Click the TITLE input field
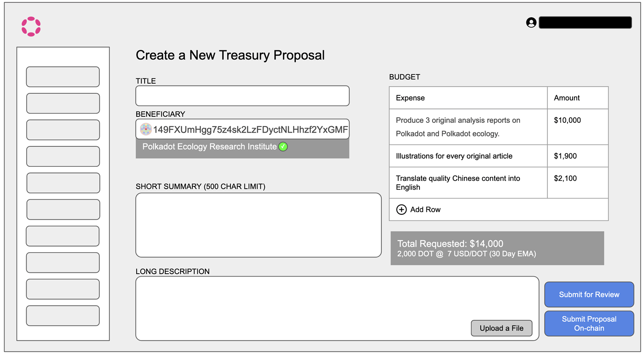The height and width of the screenshot is (355, 644). (242, 95)
